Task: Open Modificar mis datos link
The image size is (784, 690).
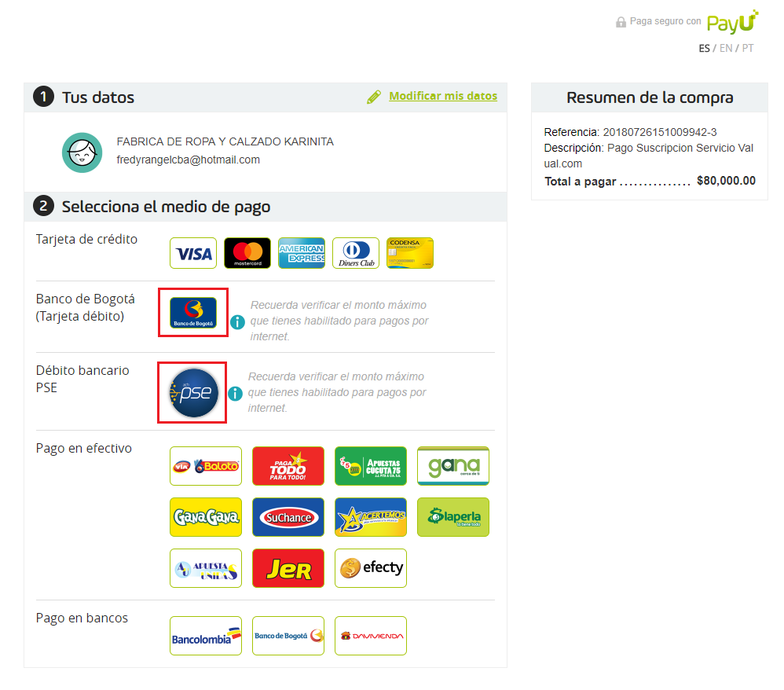Action: click(x=443, y=96)
